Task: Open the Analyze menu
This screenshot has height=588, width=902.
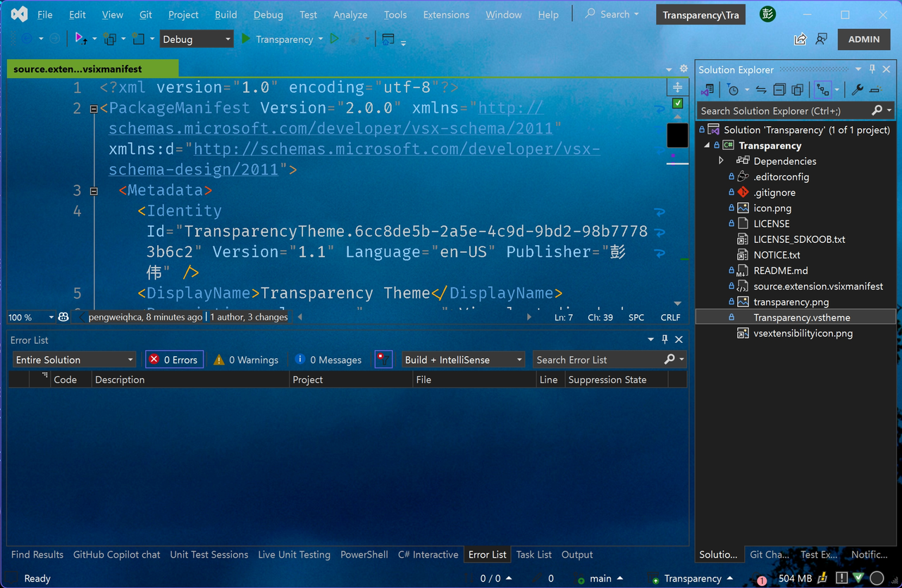Action: [350, 14]
